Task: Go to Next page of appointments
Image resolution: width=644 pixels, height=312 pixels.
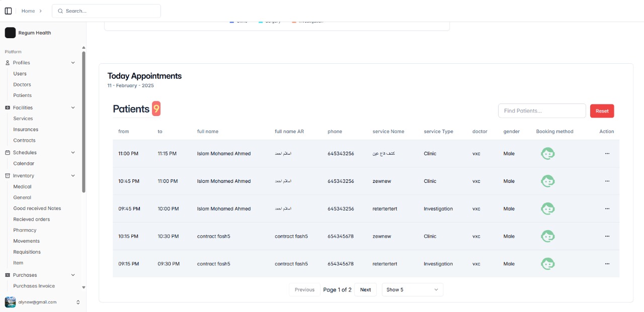Action: (x=365, y=290)
